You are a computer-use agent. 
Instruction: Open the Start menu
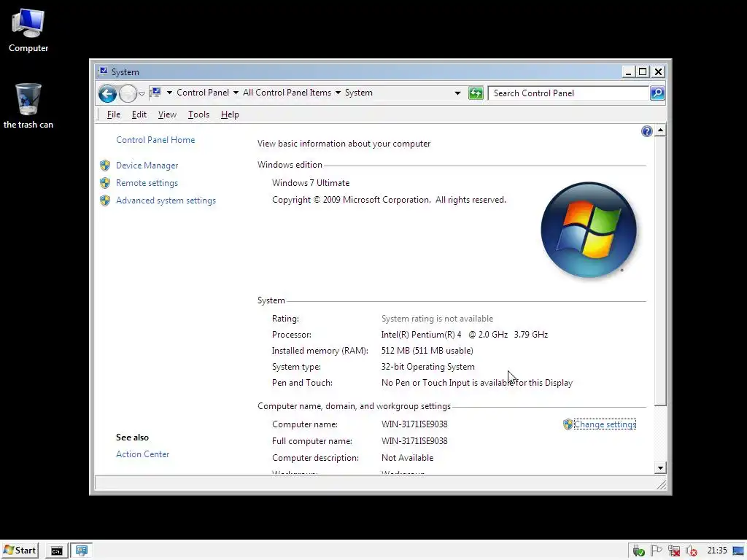20,551
